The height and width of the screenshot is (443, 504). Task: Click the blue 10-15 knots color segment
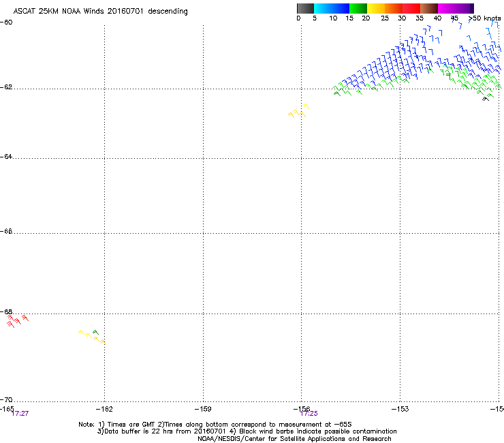click(x=340, y=8)
